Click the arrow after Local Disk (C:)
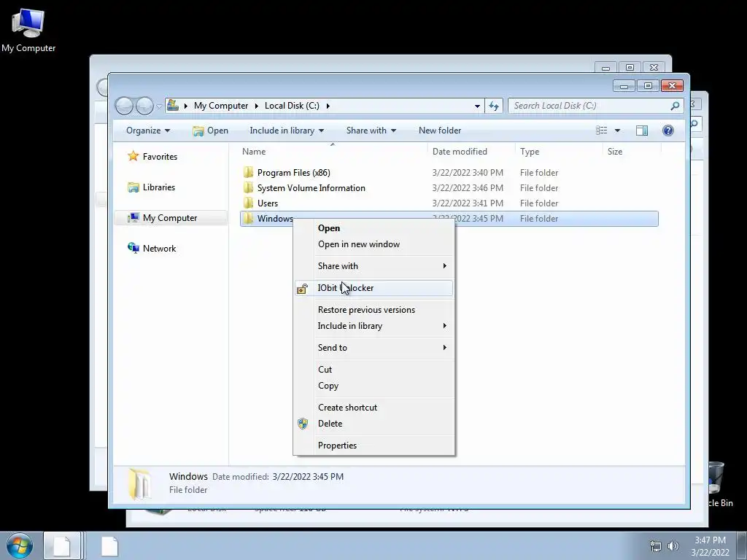Image resolution: width=747 pixels, height=560 pixels. pos(328,106)
